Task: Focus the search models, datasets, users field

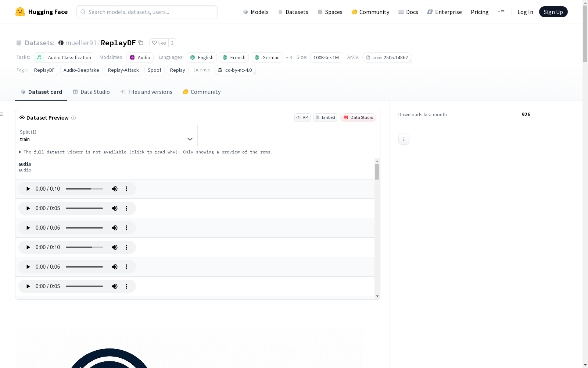Action: [147, 12]
